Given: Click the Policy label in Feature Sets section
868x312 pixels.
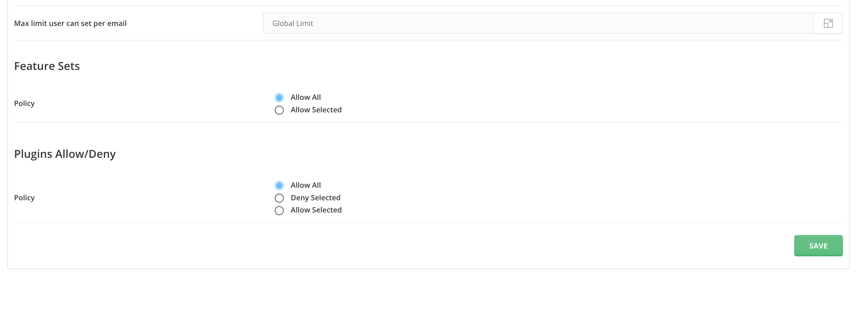Looking at the screenshot, I should click(24, 103).
